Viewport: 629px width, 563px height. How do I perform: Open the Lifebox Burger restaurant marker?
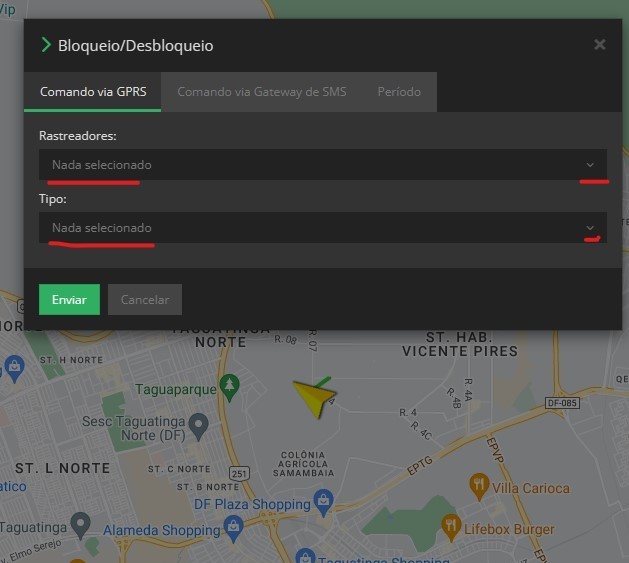[x=452, y=524]
